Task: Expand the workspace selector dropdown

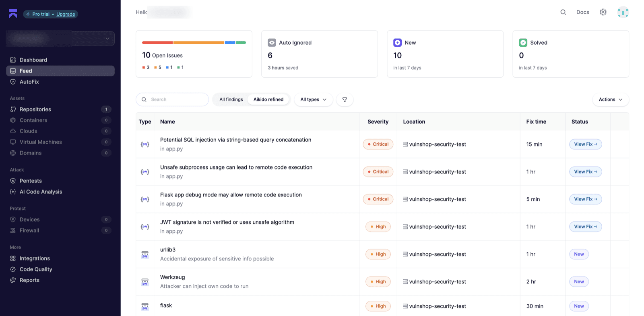Action: [60, 39]
